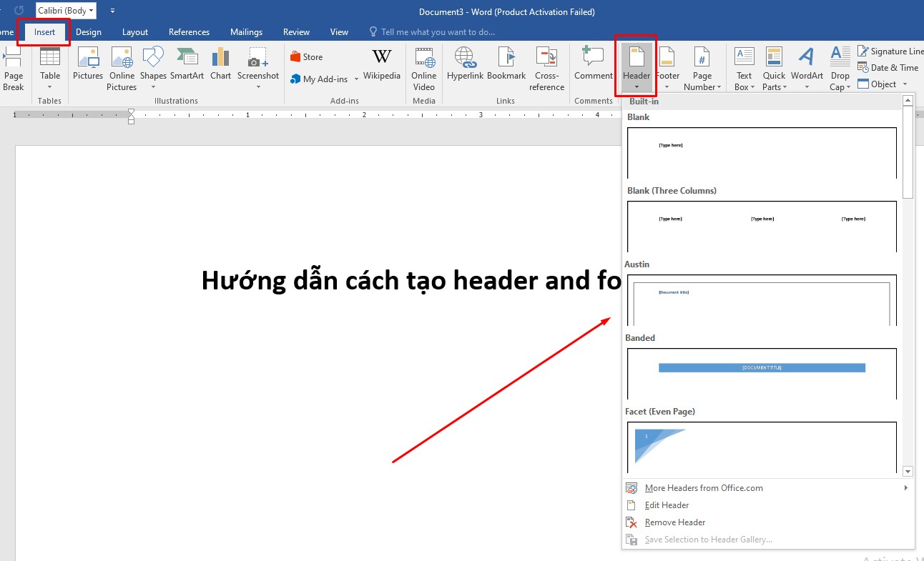Click the Undo arrow in Quick Access
924x561 pixels.
(19, 11)
